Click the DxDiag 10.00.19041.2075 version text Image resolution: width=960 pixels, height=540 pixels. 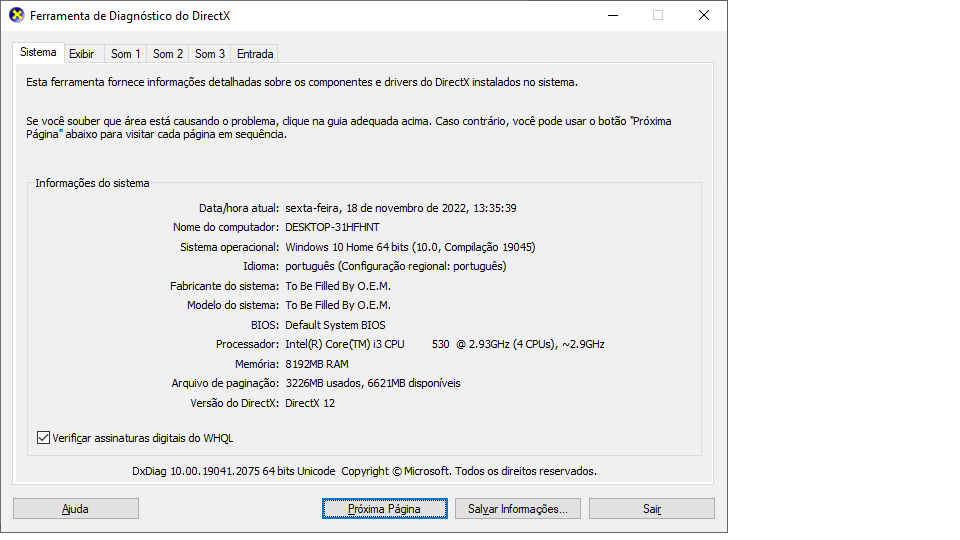click(364, 471)
